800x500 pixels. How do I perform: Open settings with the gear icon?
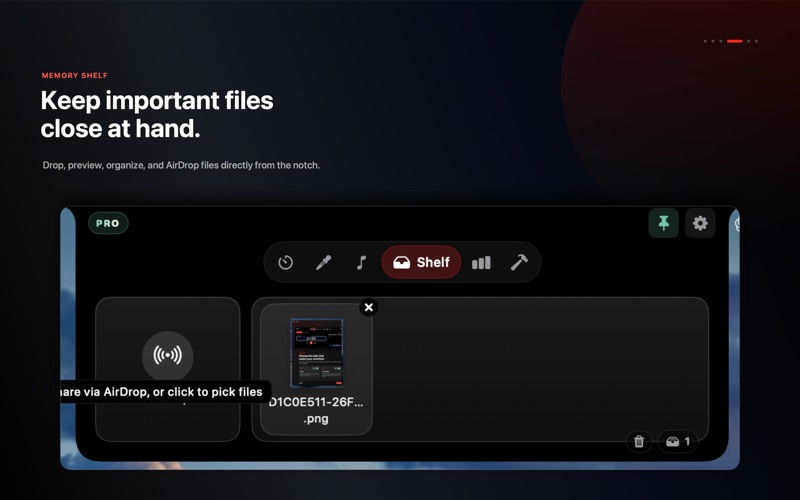700,223
